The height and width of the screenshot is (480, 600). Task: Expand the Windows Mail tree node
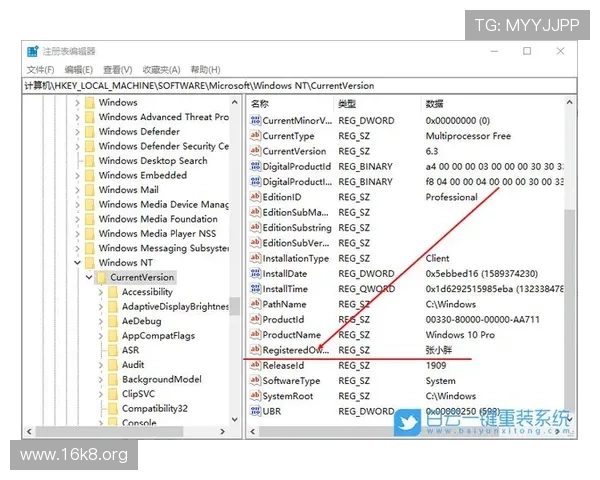pyautogui.click(x=76, y=190)
